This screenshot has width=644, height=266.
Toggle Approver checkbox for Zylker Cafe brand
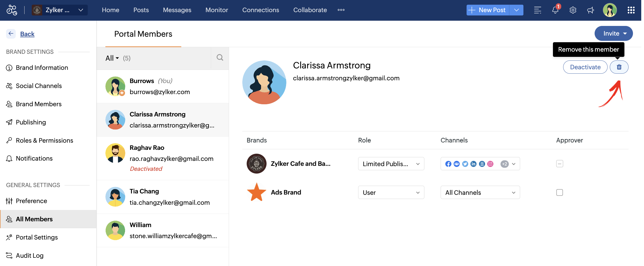coord(560,164)
